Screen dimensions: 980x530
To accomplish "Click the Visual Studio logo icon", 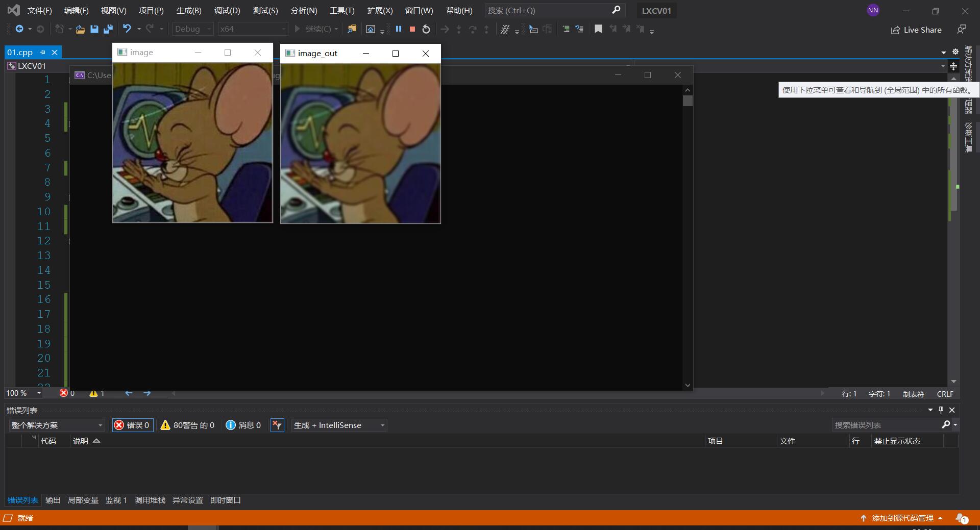I will [14, 10].
